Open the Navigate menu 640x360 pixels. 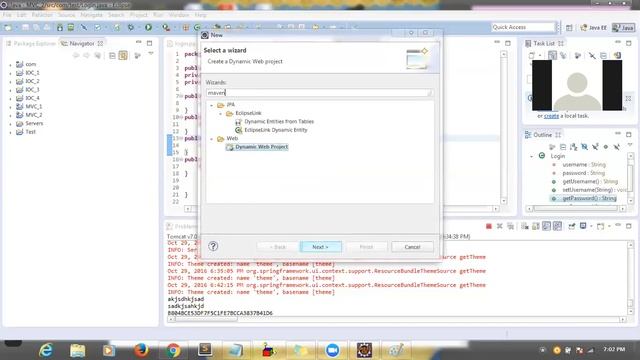tap(91, 15)
